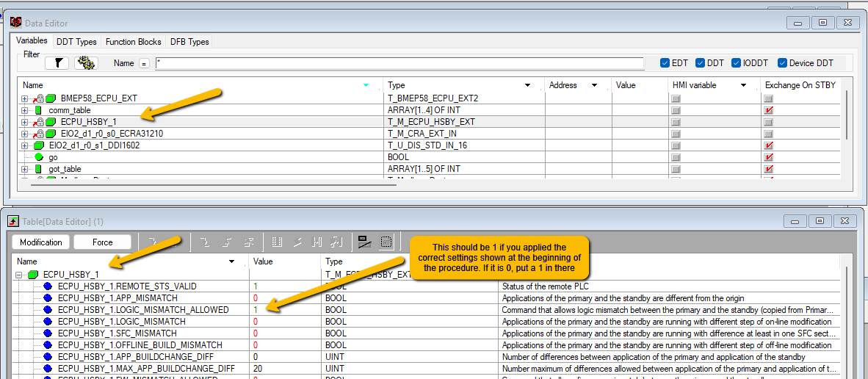Click the filter funnel button
The image size is (868, 379).
click(x=57, y=63)
